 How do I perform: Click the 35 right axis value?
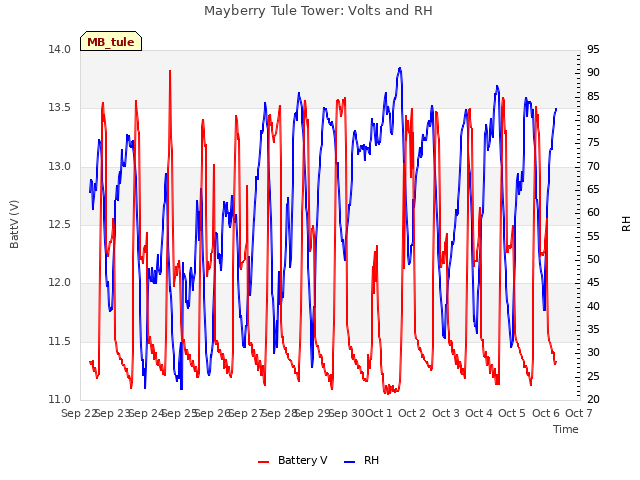coord(593,329)
